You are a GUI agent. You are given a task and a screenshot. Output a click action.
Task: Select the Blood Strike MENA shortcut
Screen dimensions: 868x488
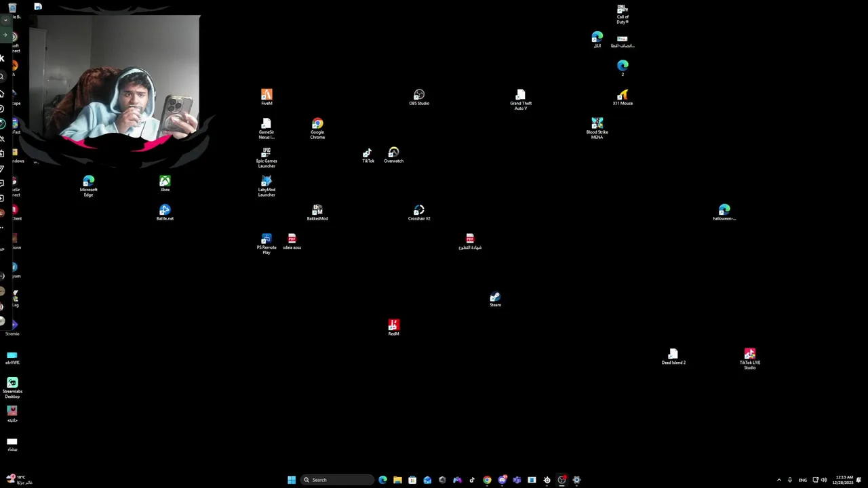pyautogui.click(x=597, y=128)
